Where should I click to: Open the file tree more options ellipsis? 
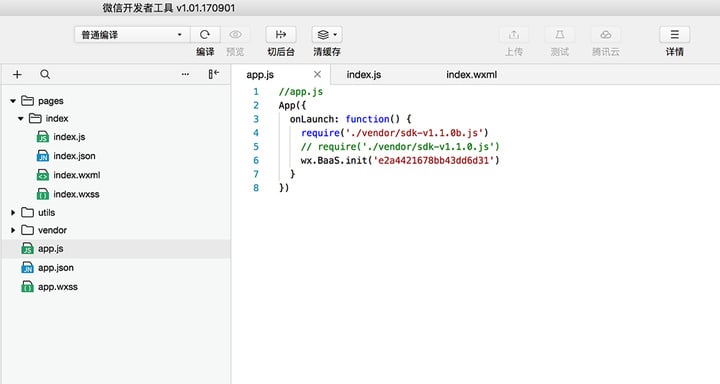point(185,74)
